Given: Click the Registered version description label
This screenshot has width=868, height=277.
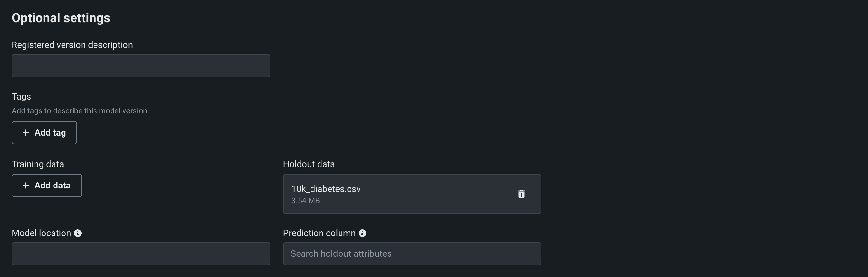Looking at the screenshot, I should [72, 45].
